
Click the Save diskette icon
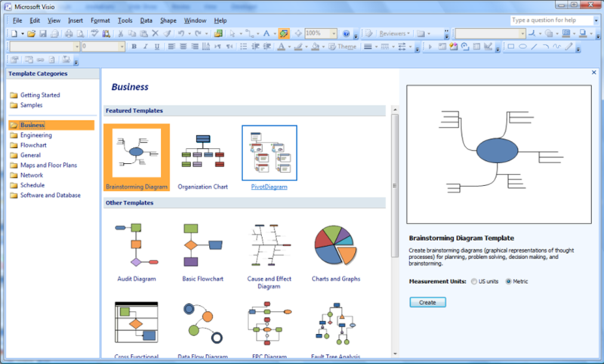(x=43, y=33)
